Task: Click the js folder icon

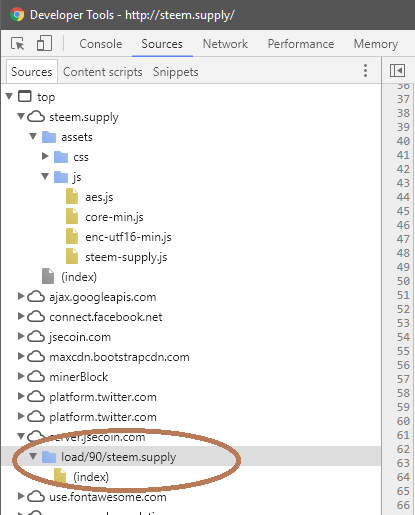Action: pos(61,177)
